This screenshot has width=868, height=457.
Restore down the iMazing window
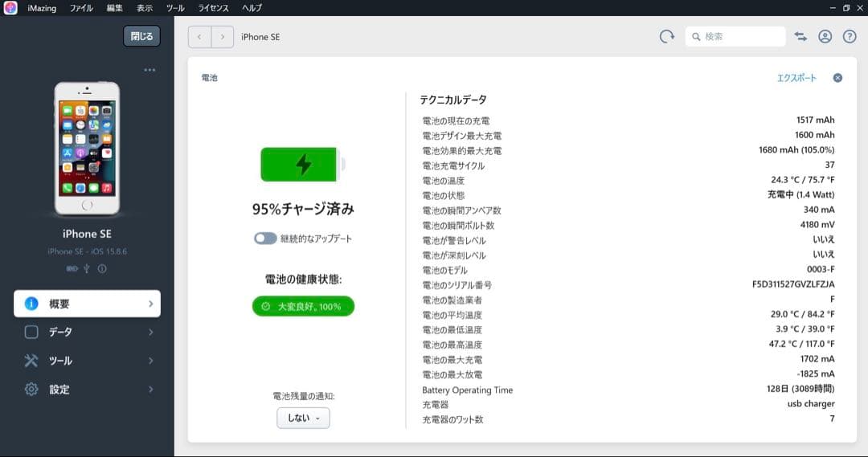coord(846,8)
